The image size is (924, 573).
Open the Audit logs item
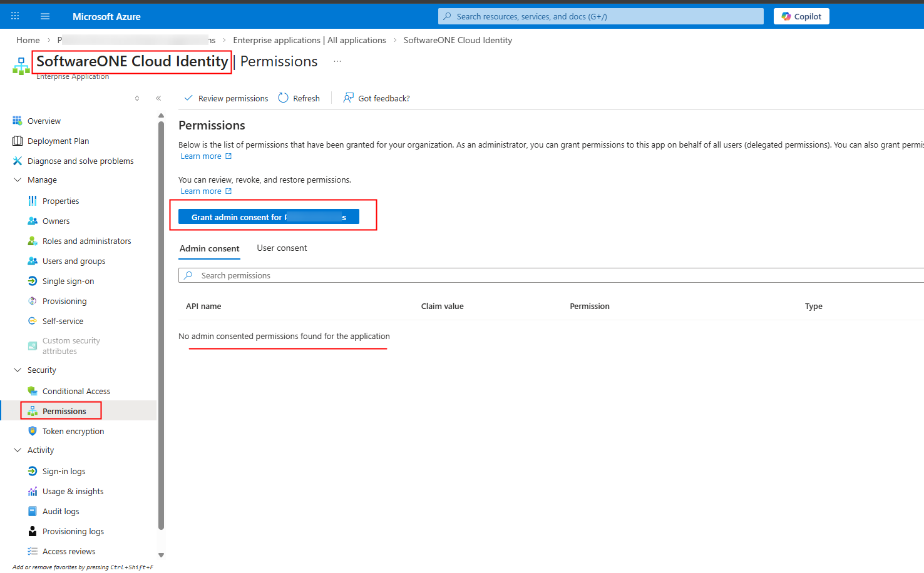(x=61, y=512)
